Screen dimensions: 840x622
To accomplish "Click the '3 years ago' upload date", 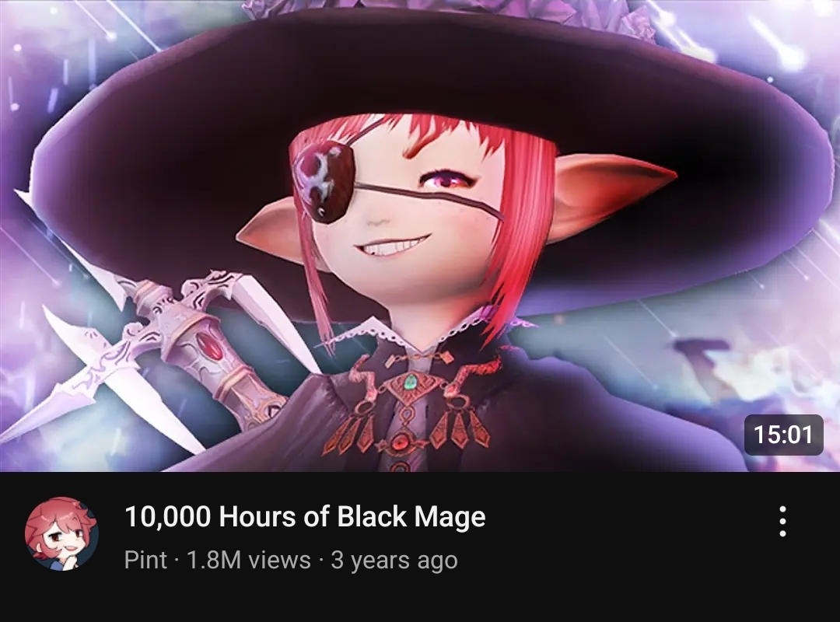I will [x=394, y=561].
